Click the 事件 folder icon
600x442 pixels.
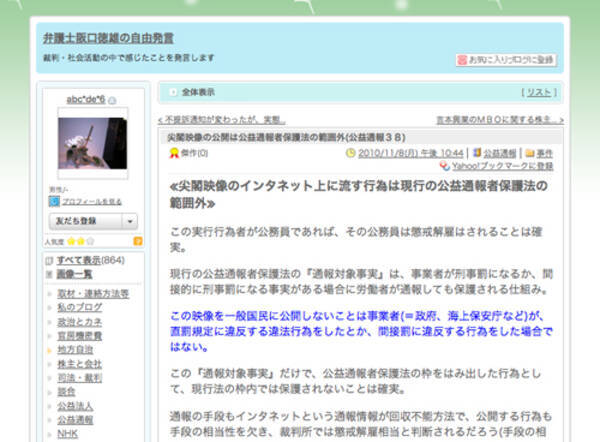click(528, 154)
